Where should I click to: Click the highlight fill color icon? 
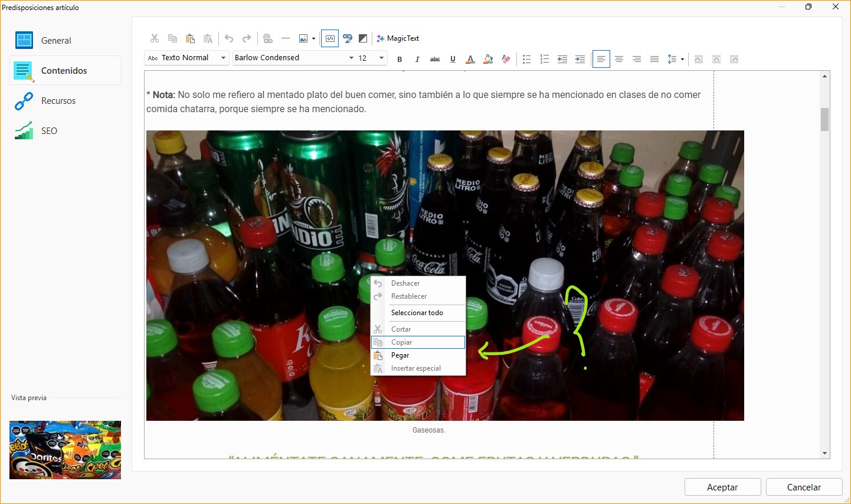coord(488,59)
